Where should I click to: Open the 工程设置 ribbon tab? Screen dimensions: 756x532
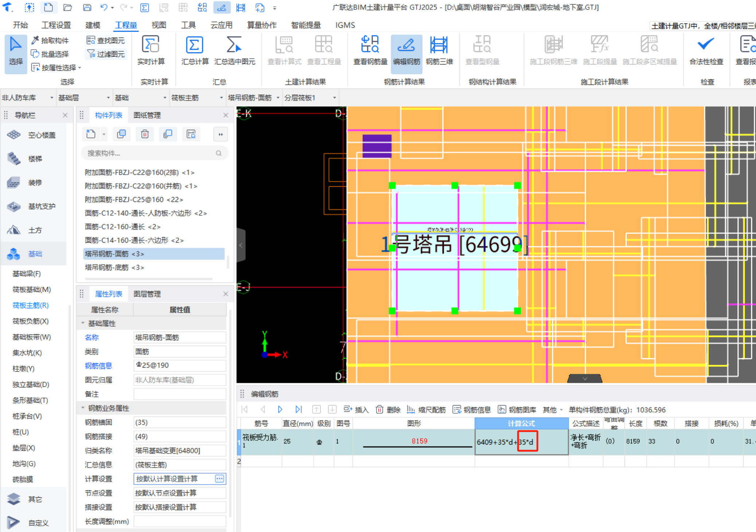(x=56, y=25)
